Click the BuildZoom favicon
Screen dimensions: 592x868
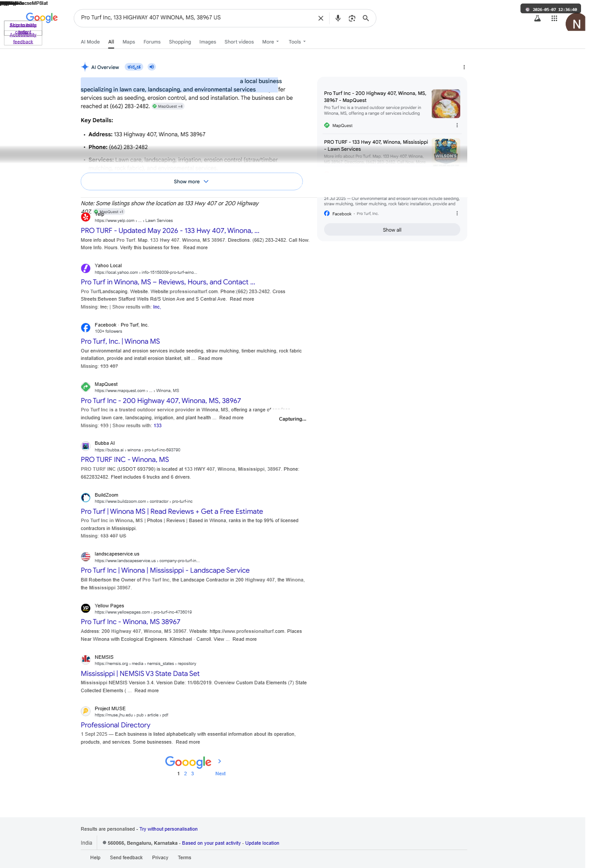point(86,498)
